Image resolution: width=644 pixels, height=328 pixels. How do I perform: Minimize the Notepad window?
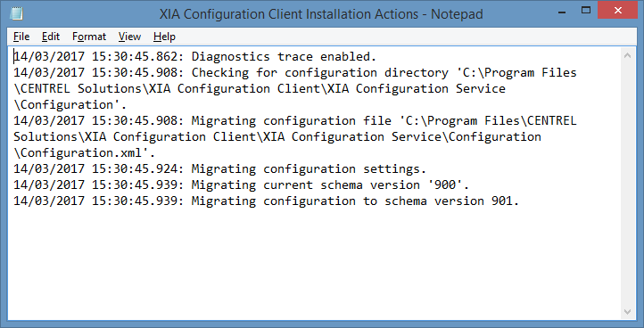coord(561,11)
